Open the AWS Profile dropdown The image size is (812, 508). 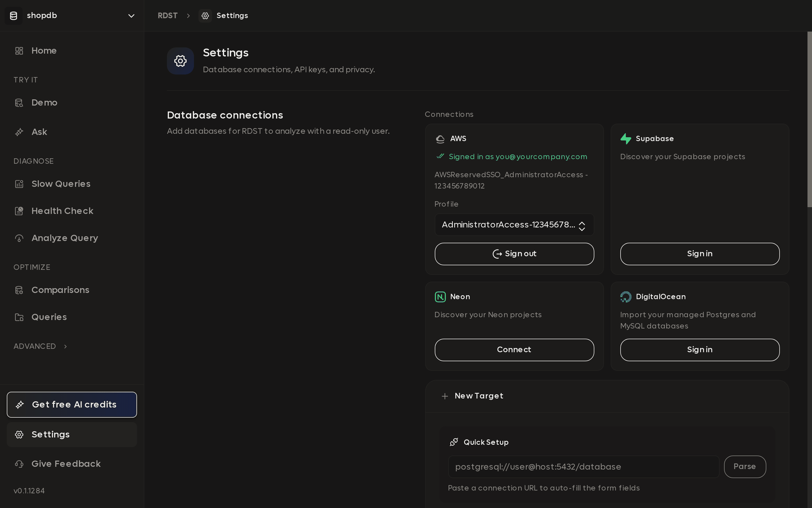[514, 225]
